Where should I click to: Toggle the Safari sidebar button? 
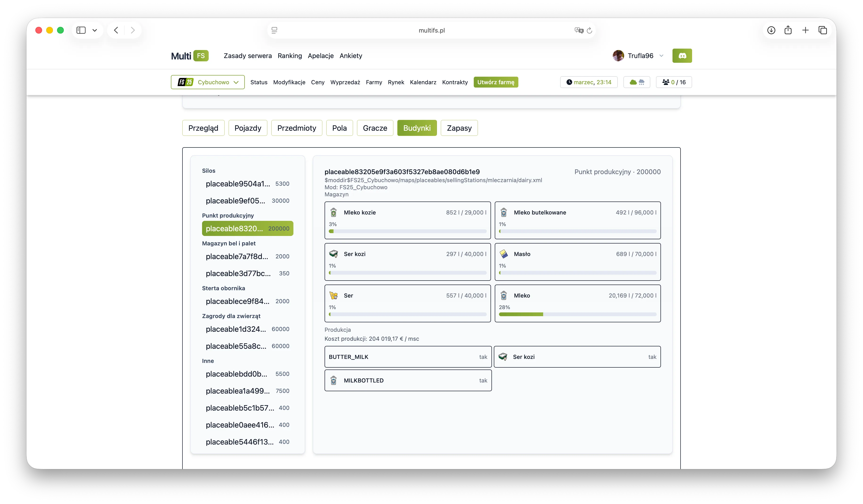(81, 30)
